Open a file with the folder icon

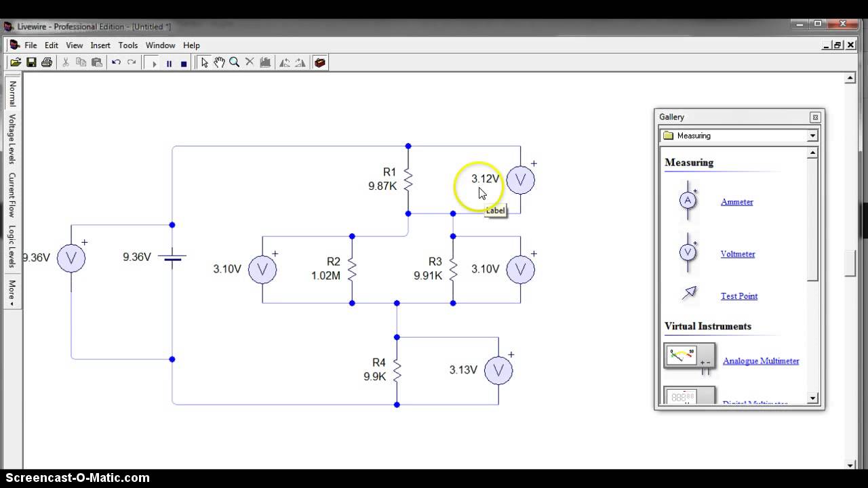coord(16,62)
